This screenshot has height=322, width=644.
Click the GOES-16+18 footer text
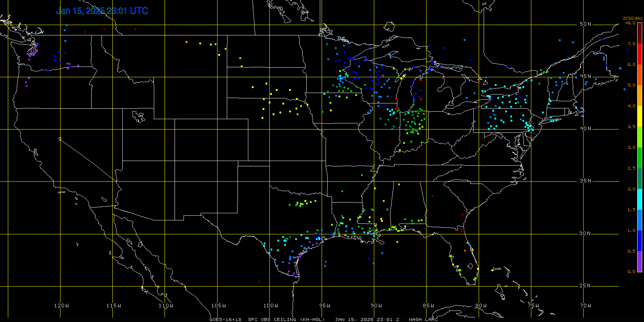(225, 319)
